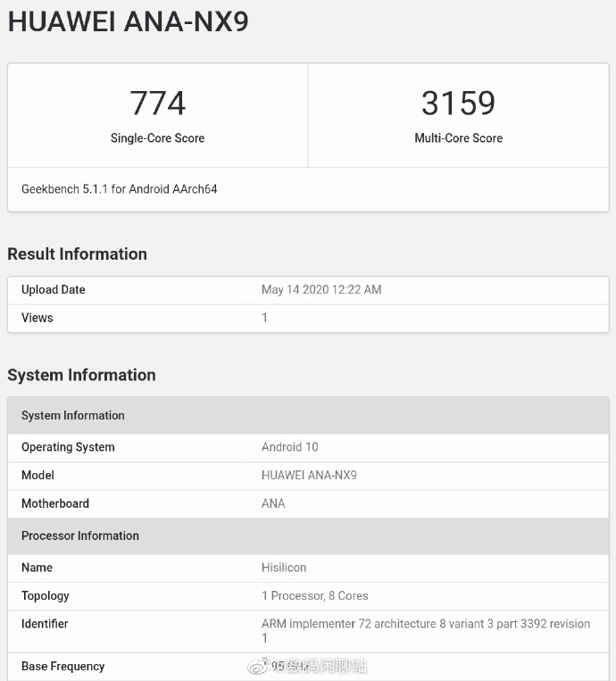
Task: Click the Hisilicon processor name value
Action: tap(284, 568)
